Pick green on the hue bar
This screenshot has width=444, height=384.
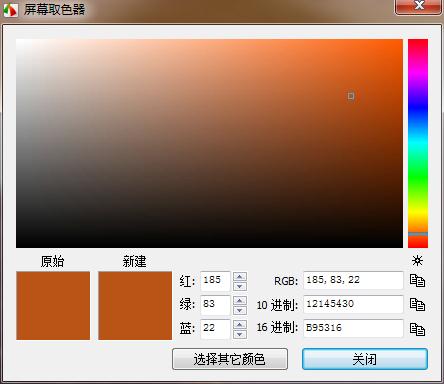coord(418,177)
